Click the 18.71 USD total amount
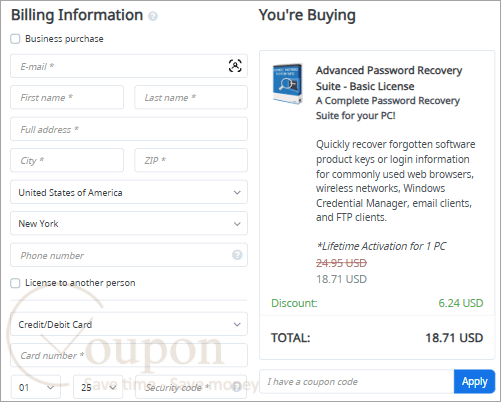 (454, 338)
